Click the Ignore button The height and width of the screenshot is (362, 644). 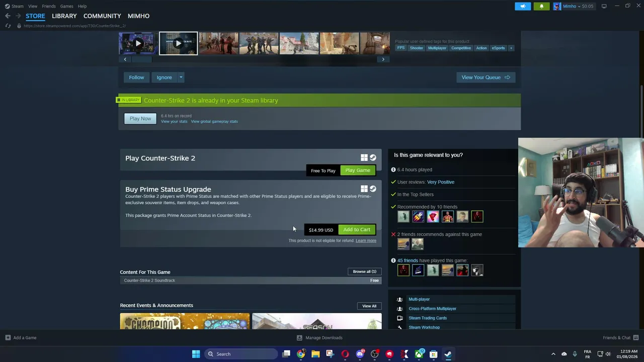pos(164,77)
